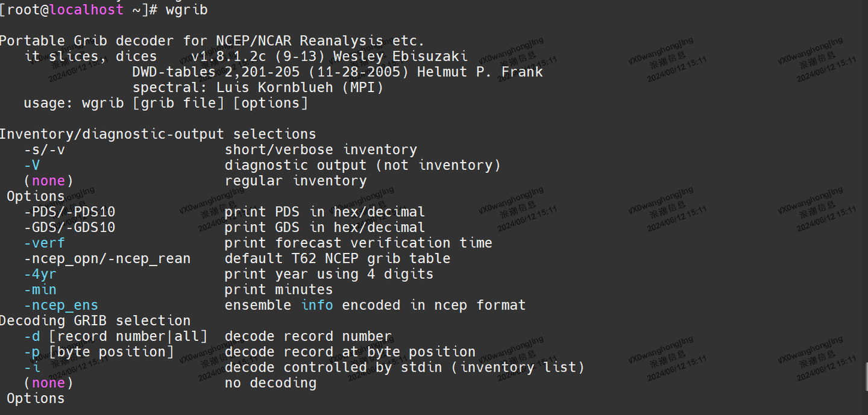This screenshot has width=868, height=415.
Task: Click the 'Decoding GRIB selection' heading
Action: click(x=95, y=321)
